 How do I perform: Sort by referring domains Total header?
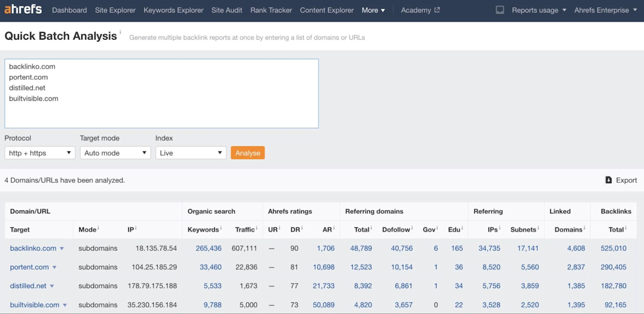click(362, 229)
